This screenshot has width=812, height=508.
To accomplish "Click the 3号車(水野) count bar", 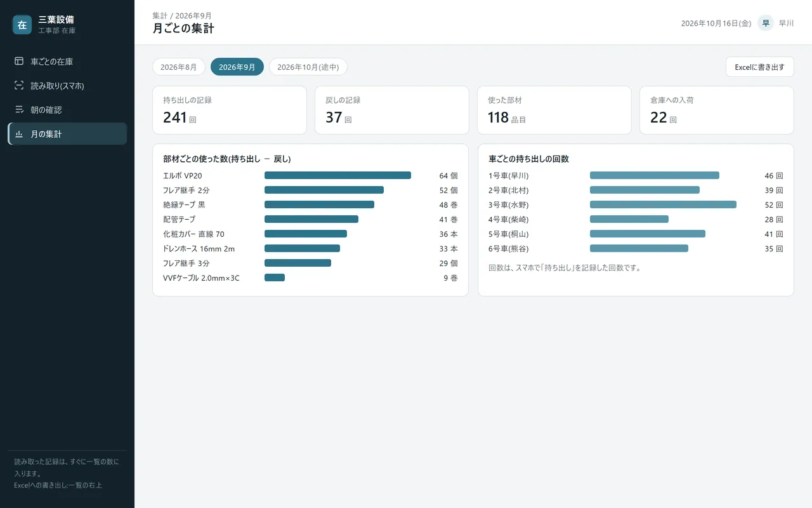I will pyautogui.click(x=663, y=204).
